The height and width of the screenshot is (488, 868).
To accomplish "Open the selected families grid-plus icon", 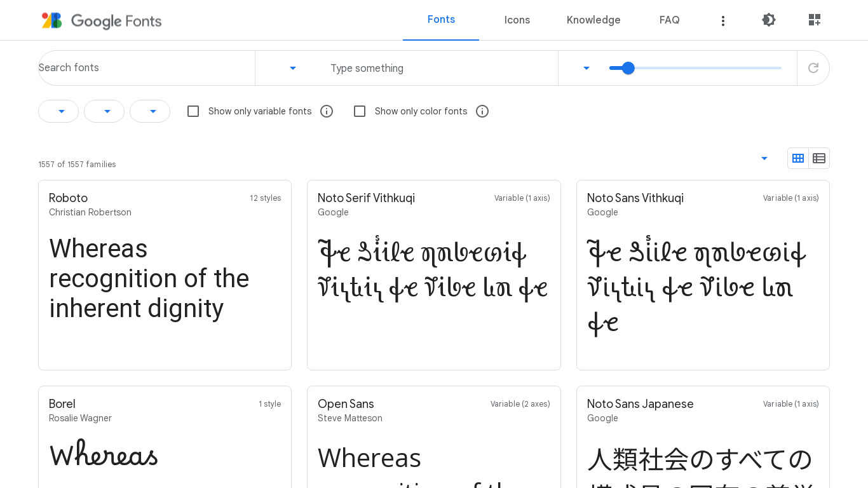I will coord(814,20).
